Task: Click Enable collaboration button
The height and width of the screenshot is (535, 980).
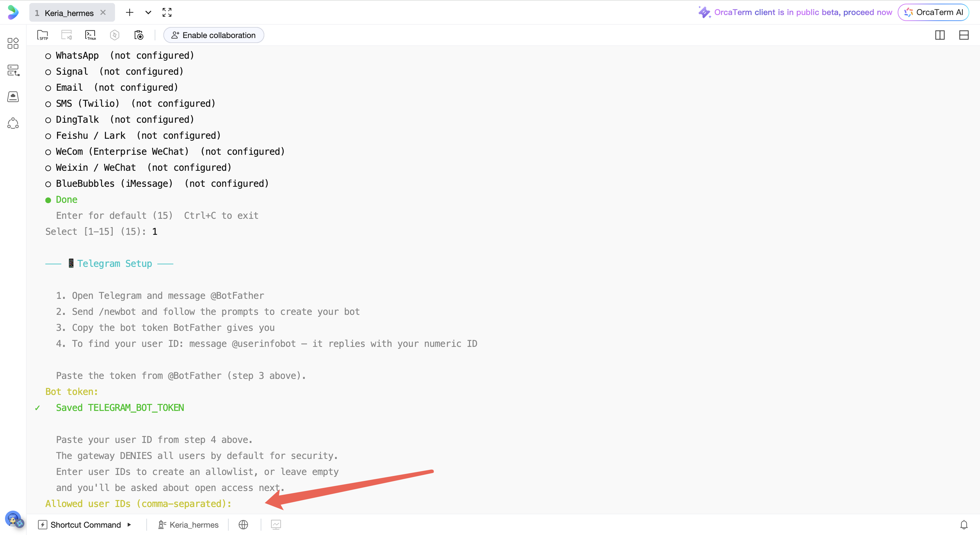Action: pos(213,35)
